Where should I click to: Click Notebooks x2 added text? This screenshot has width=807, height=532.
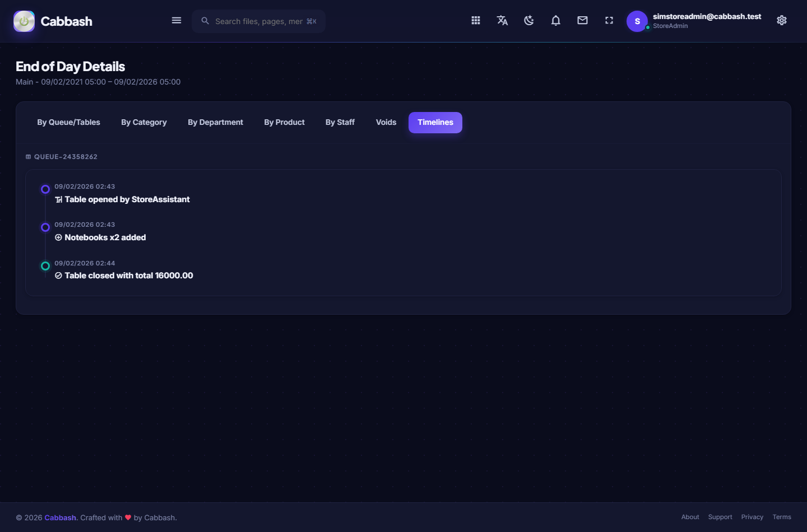click(x=105, y=237)
